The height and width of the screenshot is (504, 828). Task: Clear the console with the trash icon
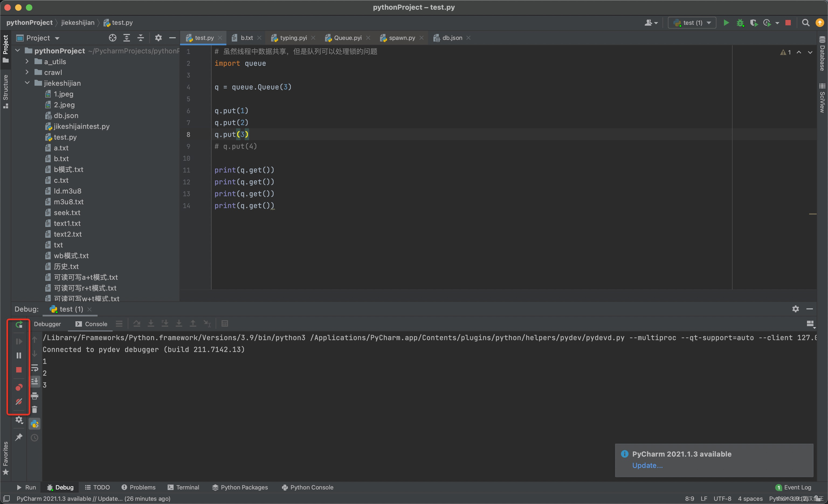pos(34,410)
